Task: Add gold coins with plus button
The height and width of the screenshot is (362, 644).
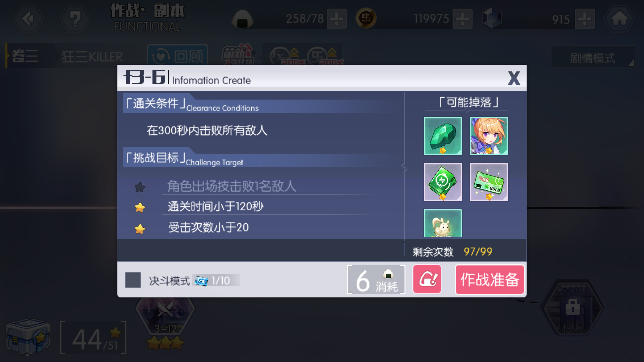Action: (462, 19)
